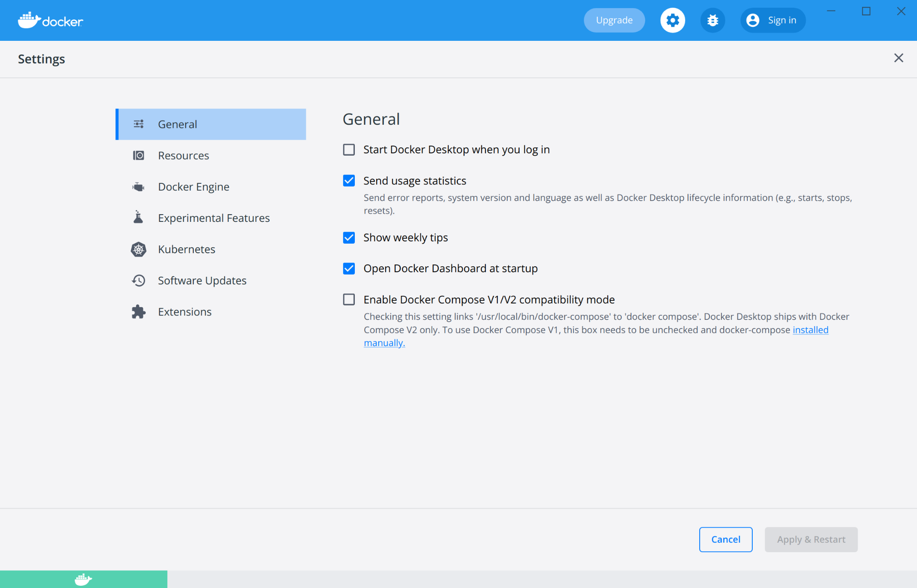Click the Docker Engine icon
Image resolution: width=917 pixels, height=588 pixels.
coord(138,187)
